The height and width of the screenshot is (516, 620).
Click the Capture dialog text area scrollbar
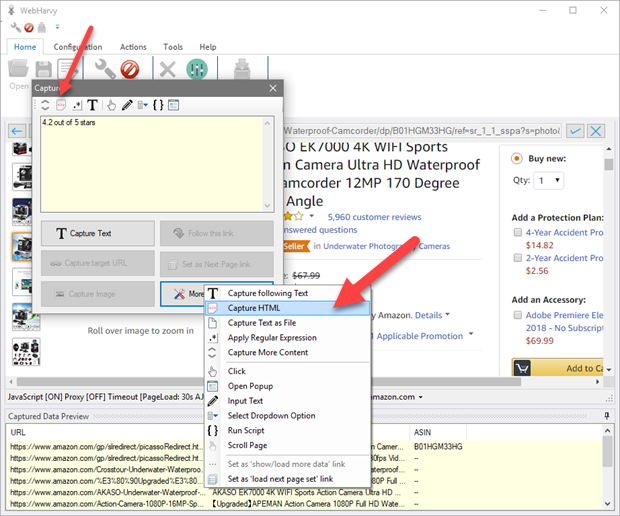267,163
